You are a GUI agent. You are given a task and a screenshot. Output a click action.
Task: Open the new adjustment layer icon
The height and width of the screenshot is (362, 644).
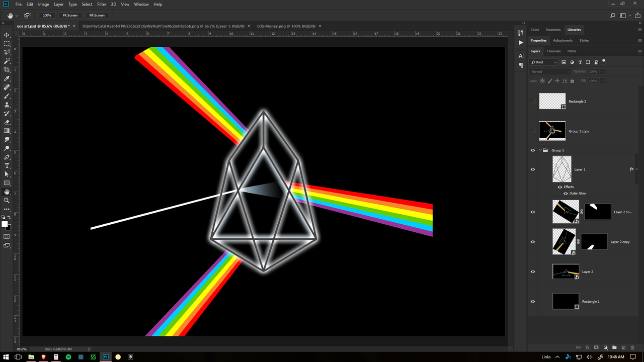[x=605, y=347]
